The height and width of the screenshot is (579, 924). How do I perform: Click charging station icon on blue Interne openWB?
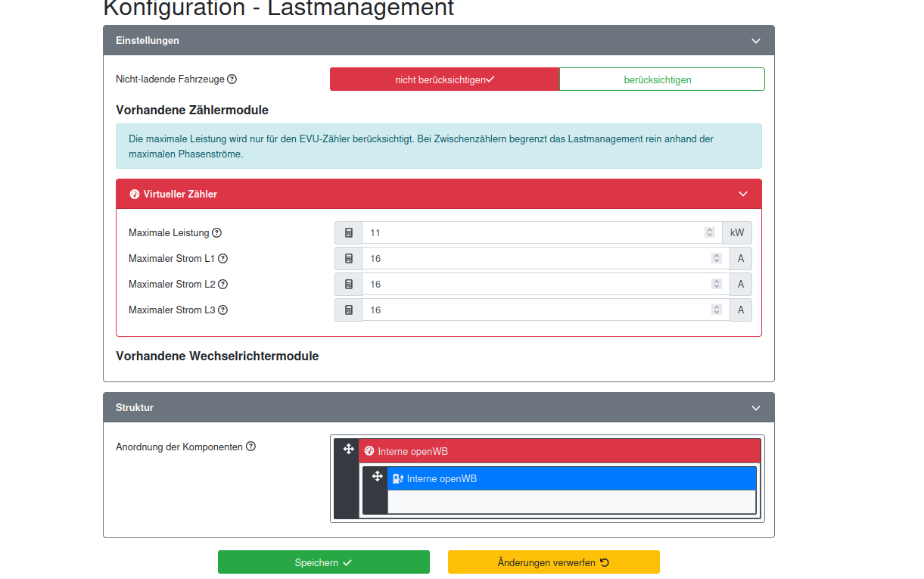point(398,478)
